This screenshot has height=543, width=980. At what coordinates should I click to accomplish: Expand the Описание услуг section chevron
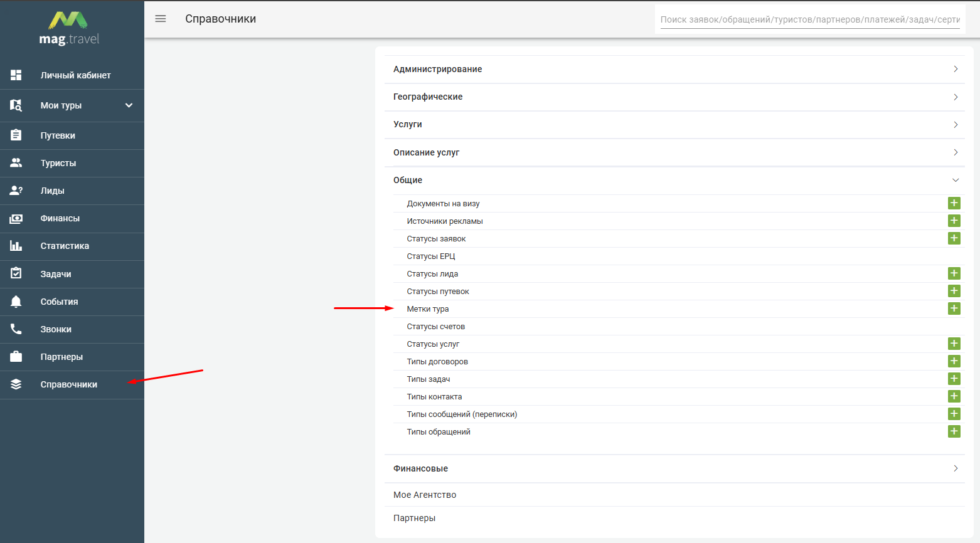956,152
